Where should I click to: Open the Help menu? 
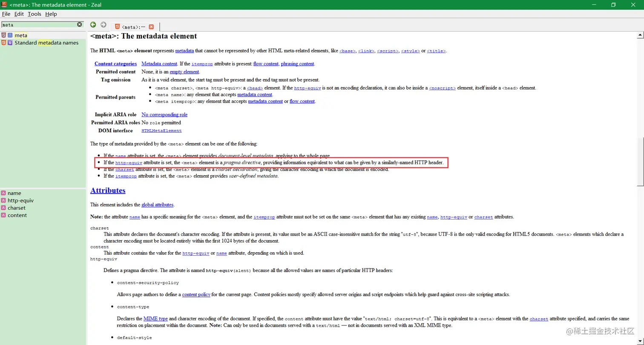[x=51, y=14]
